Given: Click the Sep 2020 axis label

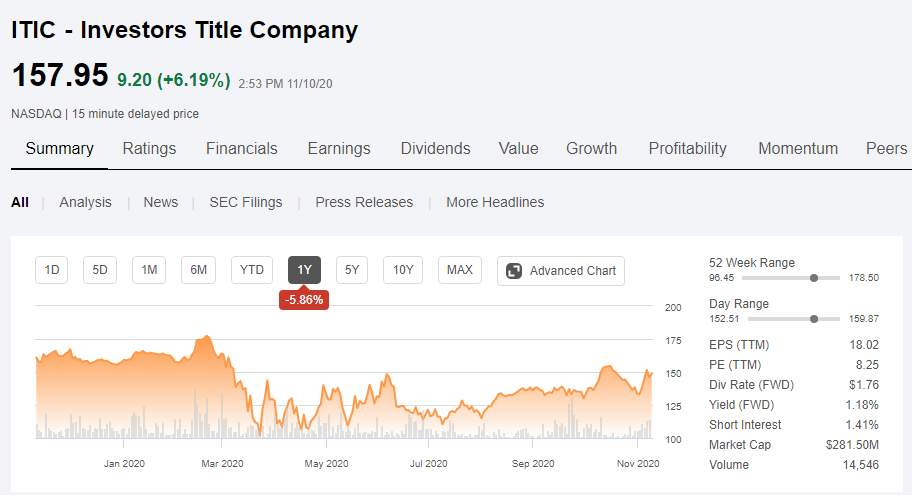Looking at the screenshot, I should point(533,464).
